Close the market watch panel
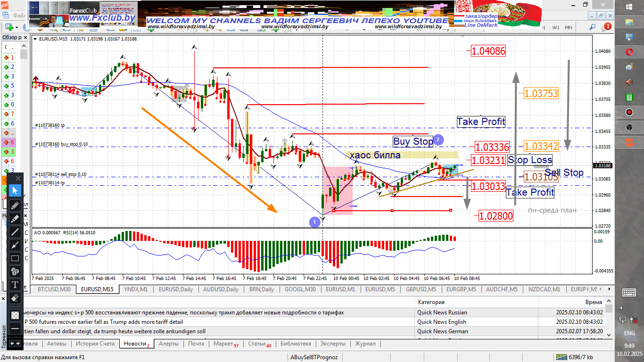The width and height of the screenshot is (644, 362). (25, 37)
